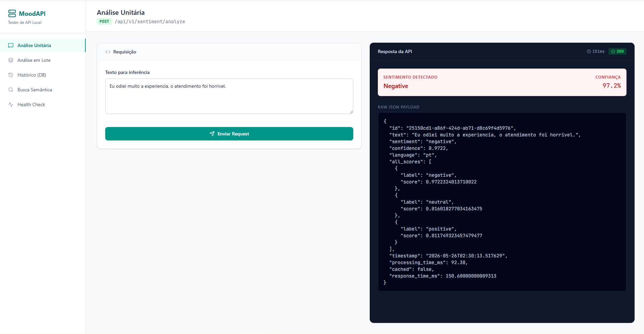This screenshot has height=334, width=644.
Task: Click the Análise Unitária page heading
Action: coord(121,12)
